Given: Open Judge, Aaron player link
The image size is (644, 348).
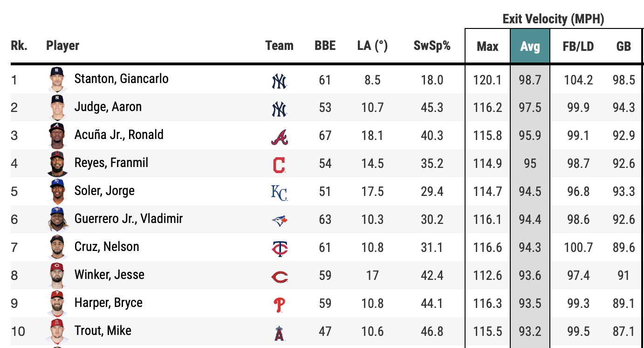Looking at the screenshot, I should 108,107.
